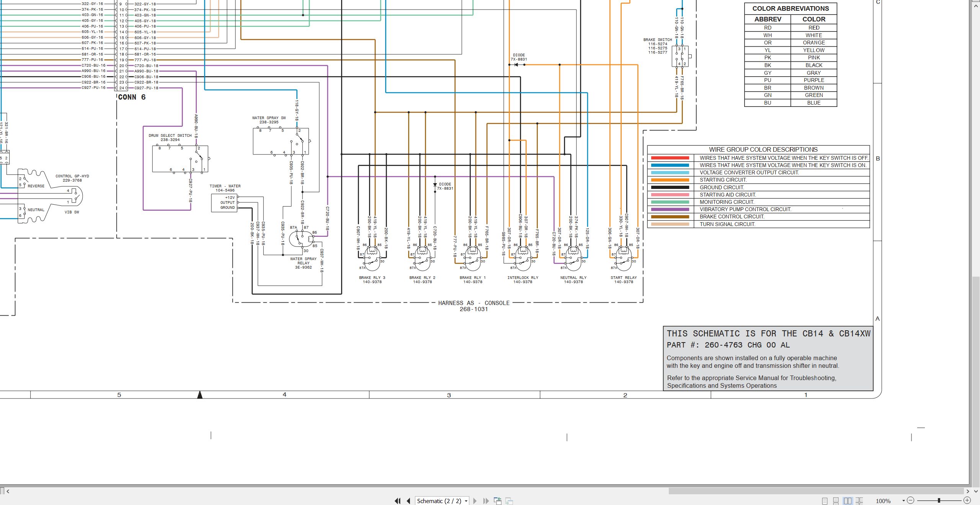Click the red key switch OFF swatch

[670, 158]
